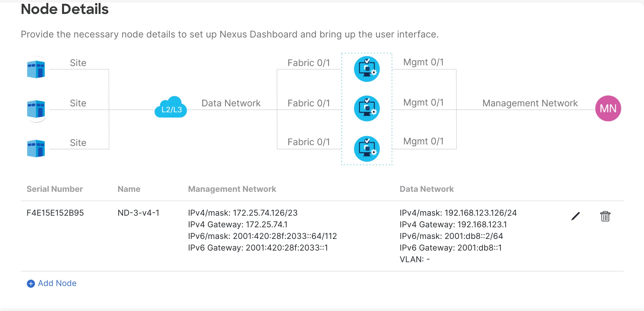
Task: Edit node ND-3-v4-1 with the pencil icon
Action: point(575,216)
